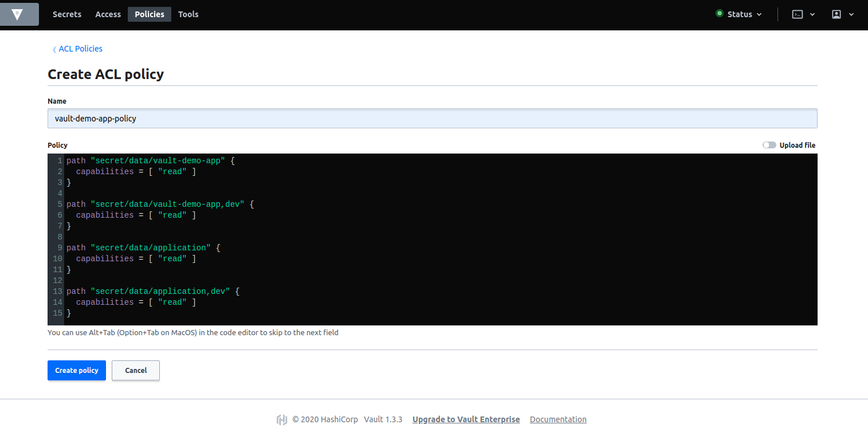Click the Create ACL policy heading
Viewport: 868px width, 440px height.
(106, 74)
